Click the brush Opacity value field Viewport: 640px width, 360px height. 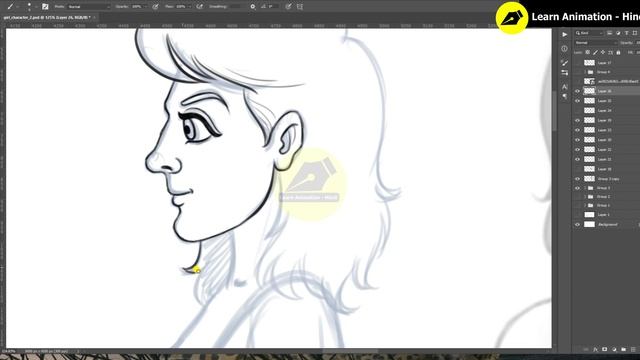pos(137,7)
